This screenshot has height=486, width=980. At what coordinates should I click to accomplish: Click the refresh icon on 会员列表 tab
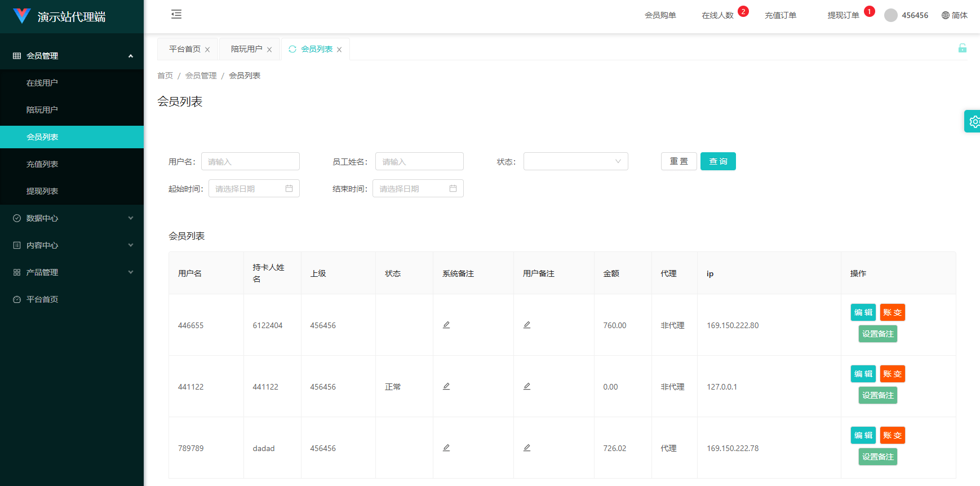tap(292, 49)
